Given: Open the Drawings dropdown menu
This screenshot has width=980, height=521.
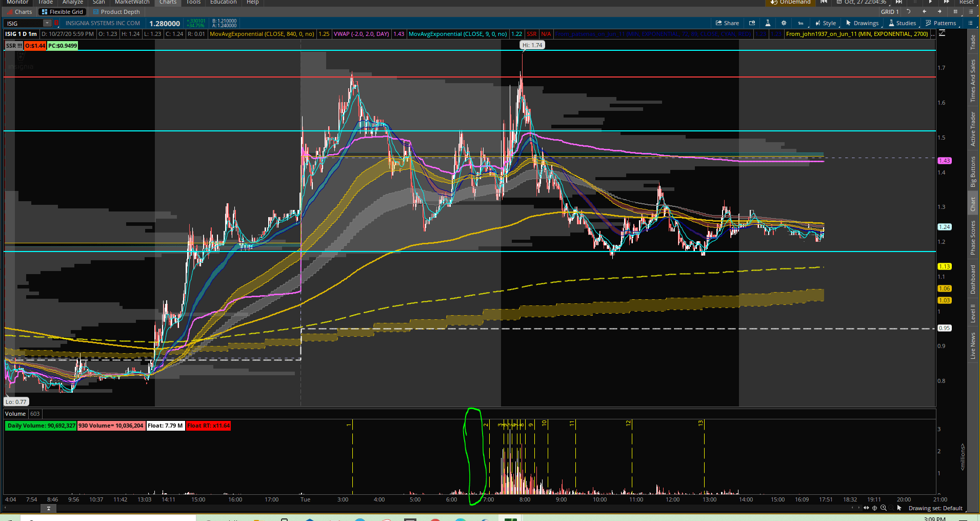Looking at the screenshot, I should [863, 23].
